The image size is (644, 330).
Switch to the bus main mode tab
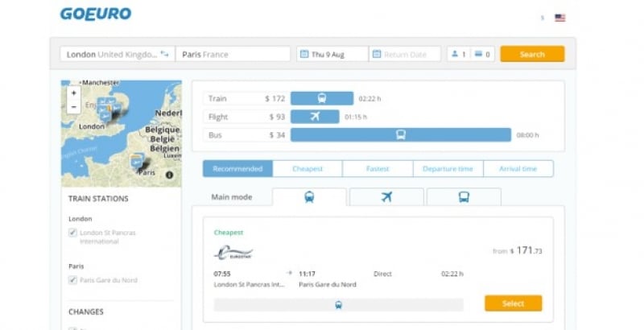pyautogui.click(x=464, y=197)
